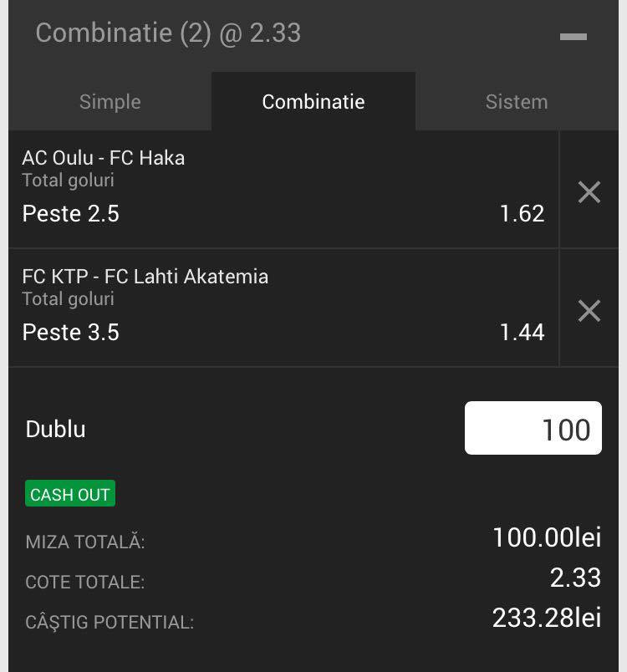The height and width of the screenshot is (672, 627).
Task: Select the Combinatie tab
Action: tap(313, 102)
